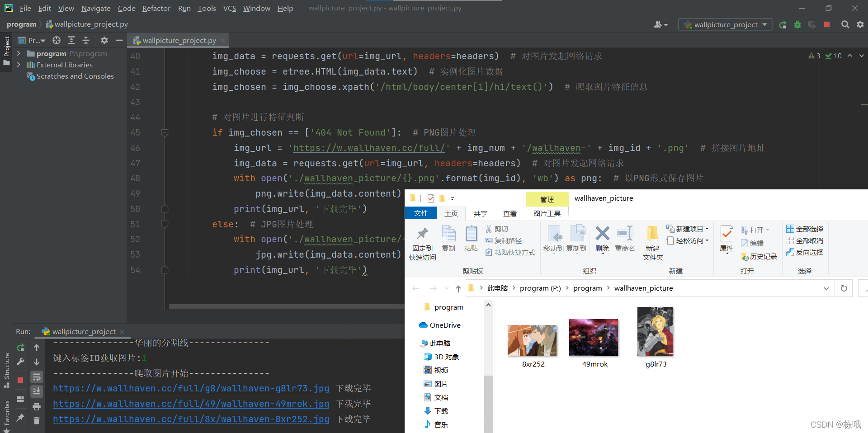Open the New Item dropdown in Explorer
The width and height of the screenshot is (868, 433).
(x=688, y=229)
